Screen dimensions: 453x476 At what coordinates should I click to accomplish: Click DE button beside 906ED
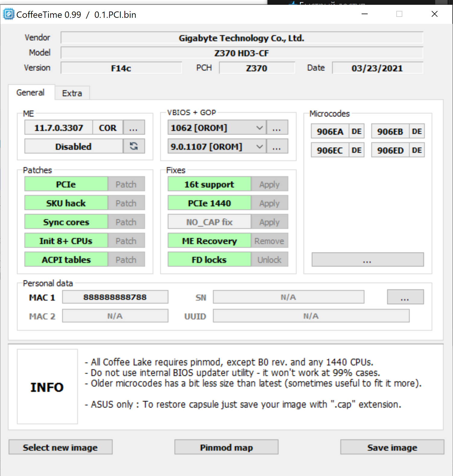pos(417,150)
